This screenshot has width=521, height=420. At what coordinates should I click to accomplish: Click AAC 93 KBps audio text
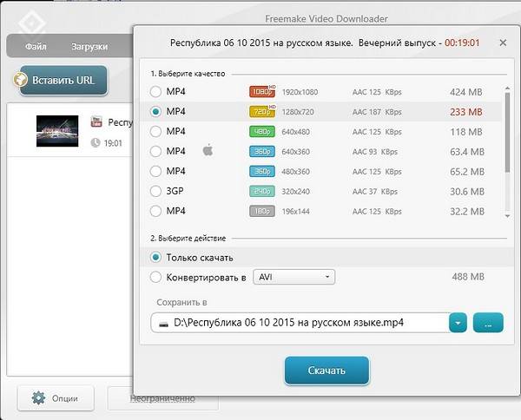pos(375,152)
